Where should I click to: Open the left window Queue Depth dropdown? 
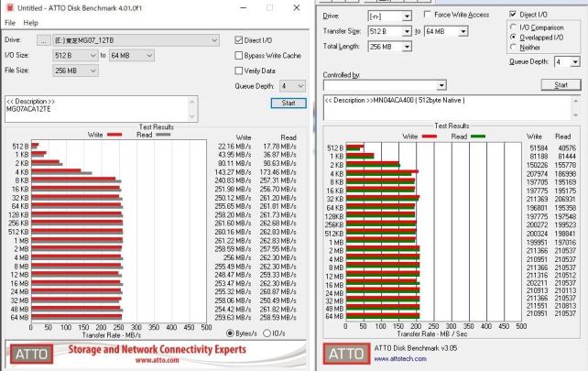[x=292, y=86]
